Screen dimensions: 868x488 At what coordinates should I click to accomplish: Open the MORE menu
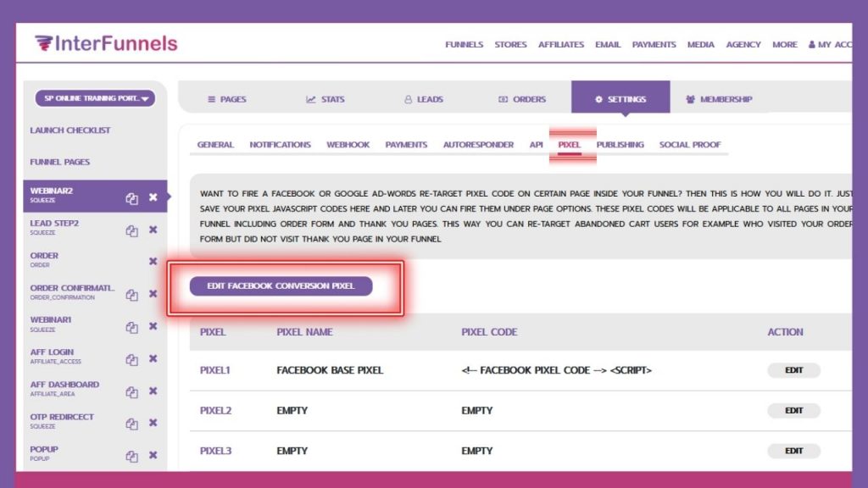785,44
